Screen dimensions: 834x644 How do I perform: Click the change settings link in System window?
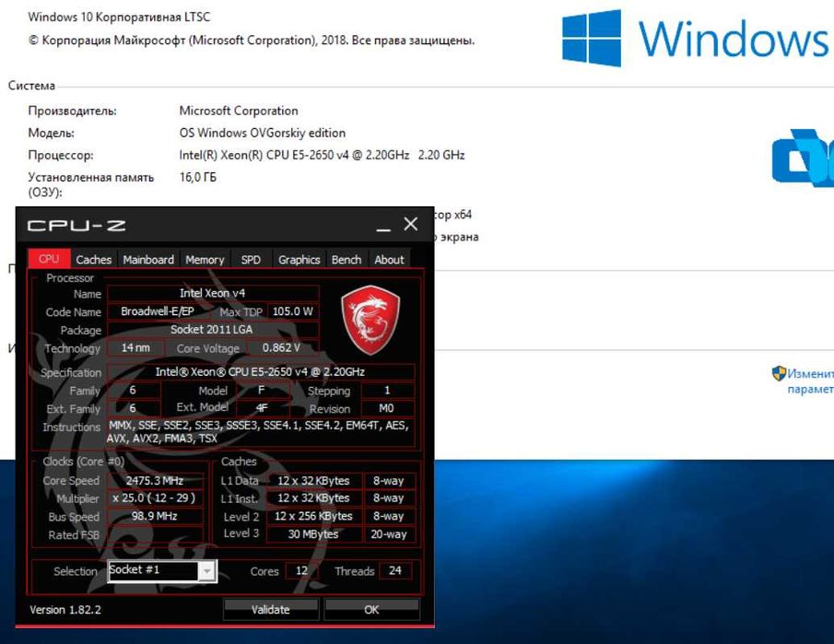click(x=811, y=381)
